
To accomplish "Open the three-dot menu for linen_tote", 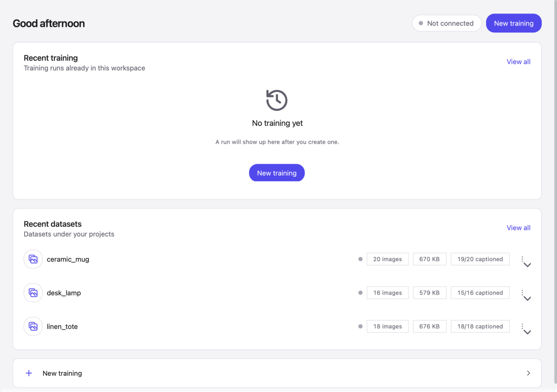I will (x=522, y=327).
